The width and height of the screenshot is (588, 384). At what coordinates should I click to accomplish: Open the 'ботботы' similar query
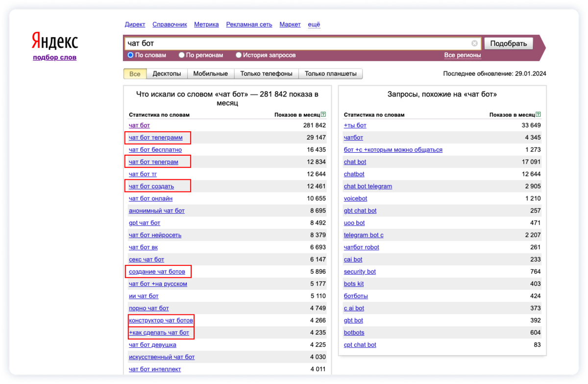point(356,296)
